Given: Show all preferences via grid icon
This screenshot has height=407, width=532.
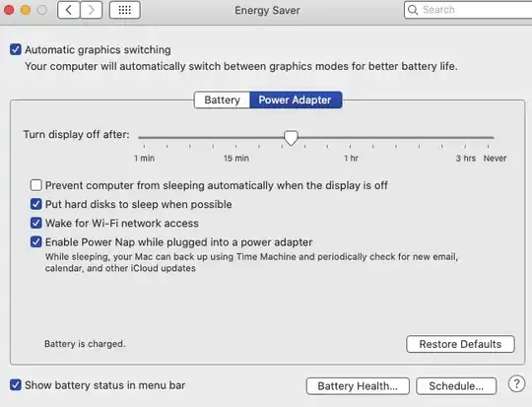Looking at the screenshot, I should tap(125, 10).
